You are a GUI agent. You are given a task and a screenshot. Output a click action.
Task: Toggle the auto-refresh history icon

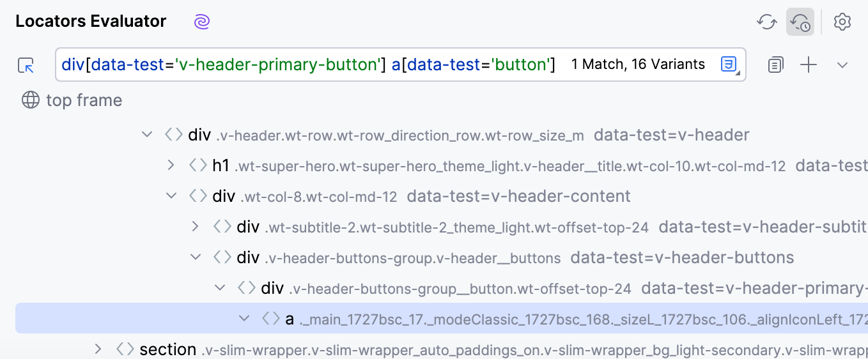(x=800, y=22)
